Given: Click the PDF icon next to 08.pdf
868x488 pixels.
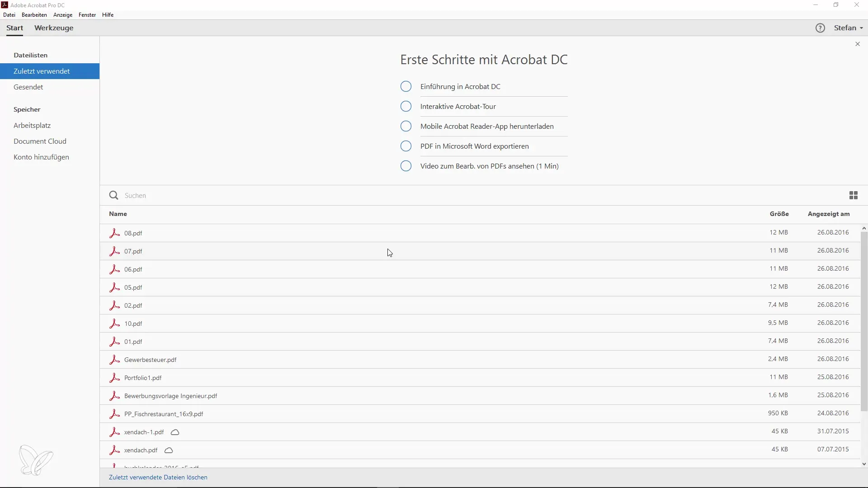Looking at the screenshot, I should 114,233.
